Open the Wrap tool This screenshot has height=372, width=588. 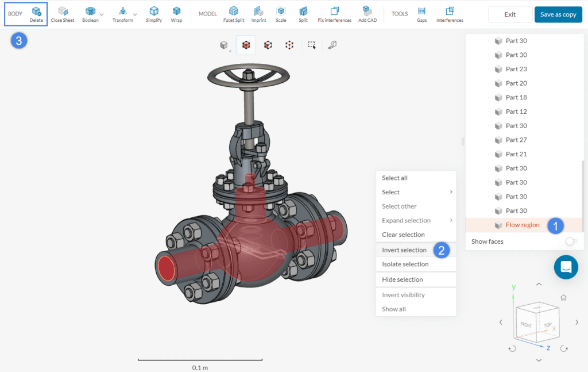coord(176,14)
